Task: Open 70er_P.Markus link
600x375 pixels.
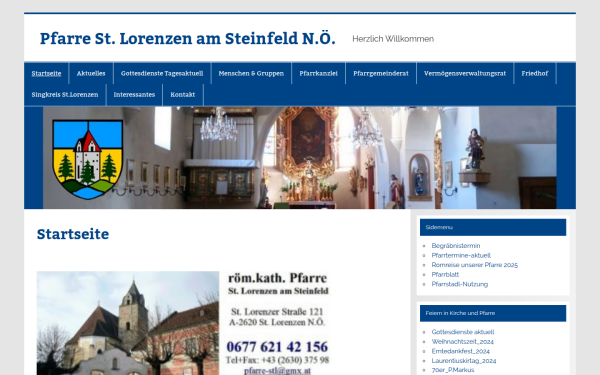Action: click(453, 370)
